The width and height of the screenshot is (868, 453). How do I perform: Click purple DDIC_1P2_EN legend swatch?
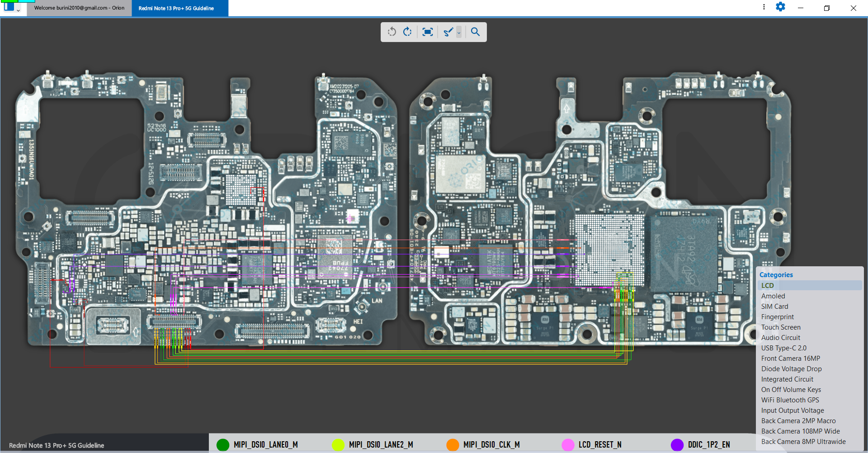click(x=677, y=444)
